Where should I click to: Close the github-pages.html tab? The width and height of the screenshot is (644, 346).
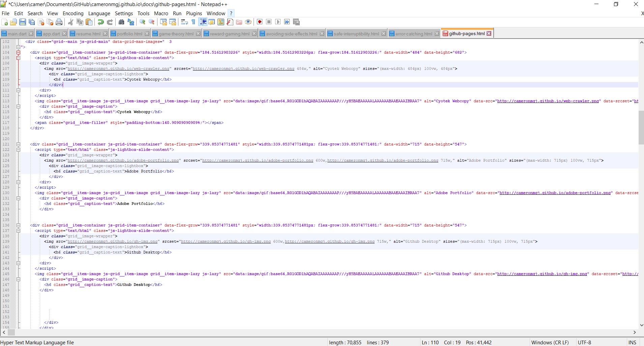point(489,33)
